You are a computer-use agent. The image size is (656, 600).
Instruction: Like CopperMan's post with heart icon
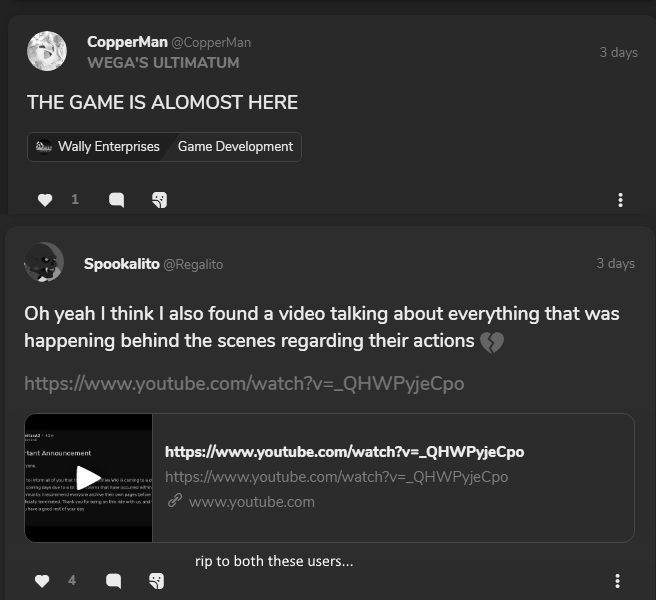(45, 200)
